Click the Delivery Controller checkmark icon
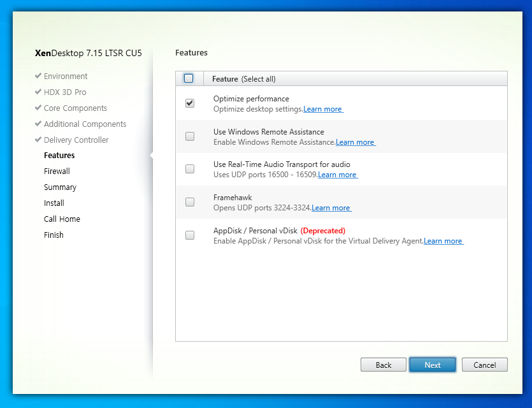This screenshot has width=532, height=408. 38,140
